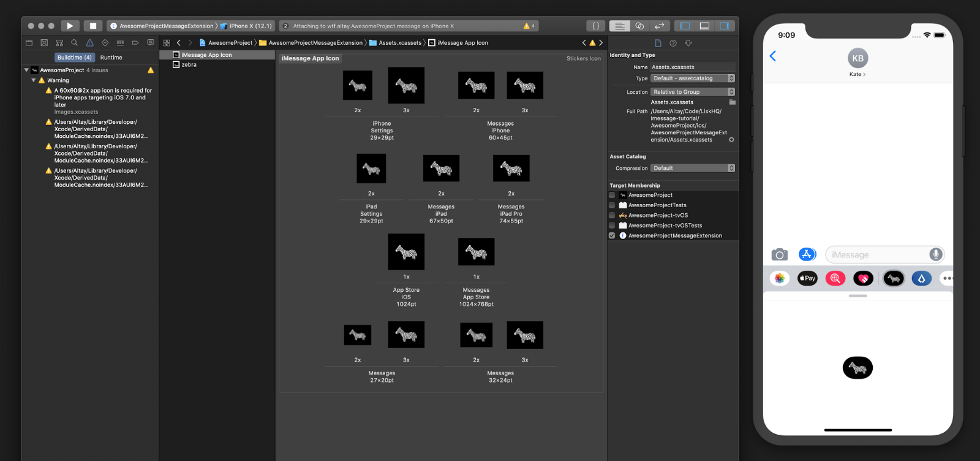The height and width of the screenshot is (461, 980).
Task: Click AwesomeProjectMessageExtension folder breadcrumb
Action: (x=311, y=43)
